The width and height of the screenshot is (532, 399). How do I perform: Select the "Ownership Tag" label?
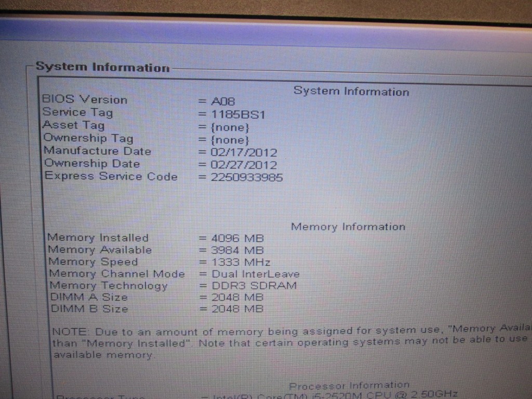click(x=88, y=138)
